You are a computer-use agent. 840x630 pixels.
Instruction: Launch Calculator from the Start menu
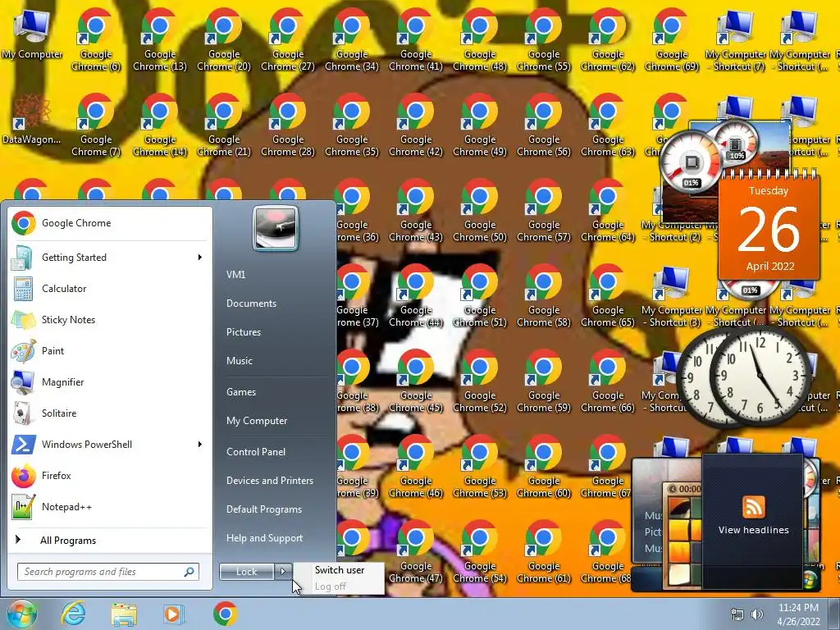[x=109, y=289]
